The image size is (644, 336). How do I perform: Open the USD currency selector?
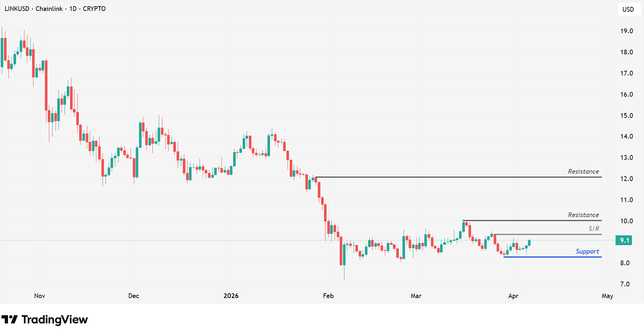coord(628,9)
